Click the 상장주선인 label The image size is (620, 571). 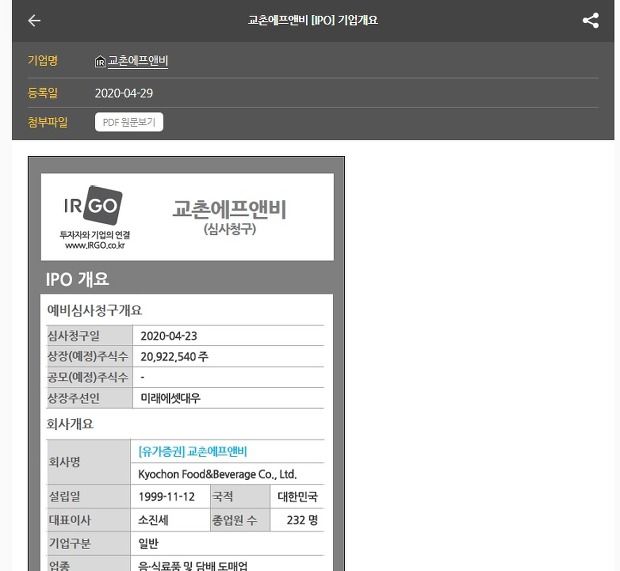(74, 398)
